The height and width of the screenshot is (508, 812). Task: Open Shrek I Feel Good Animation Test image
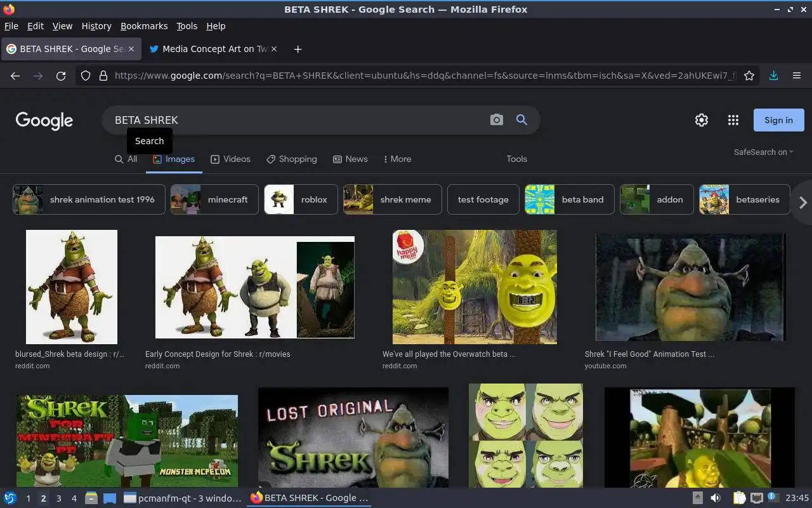(690, 287)
